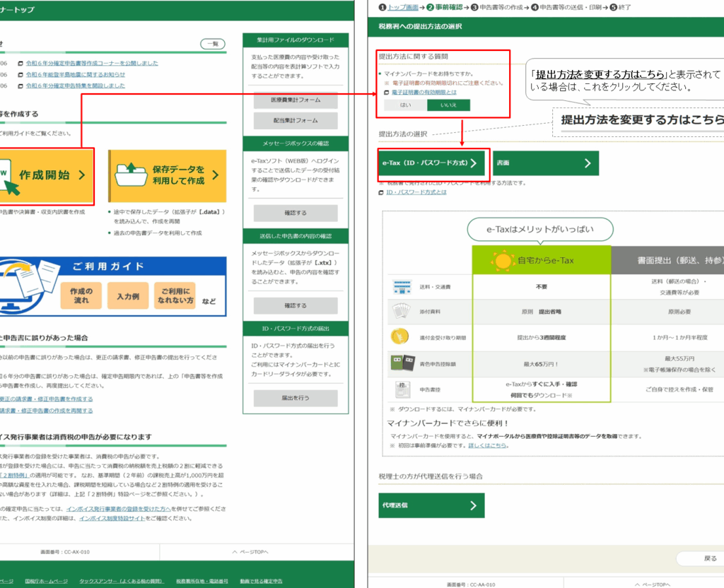
Task: Choose e-Tax (ID・パスワード方式) submission method
Action: [431, 163]
